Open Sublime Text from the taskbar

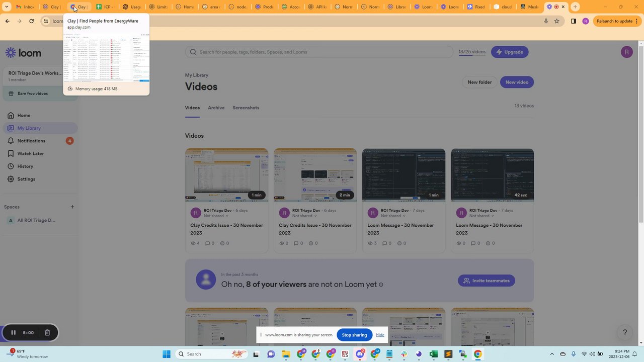click(448, 354)
